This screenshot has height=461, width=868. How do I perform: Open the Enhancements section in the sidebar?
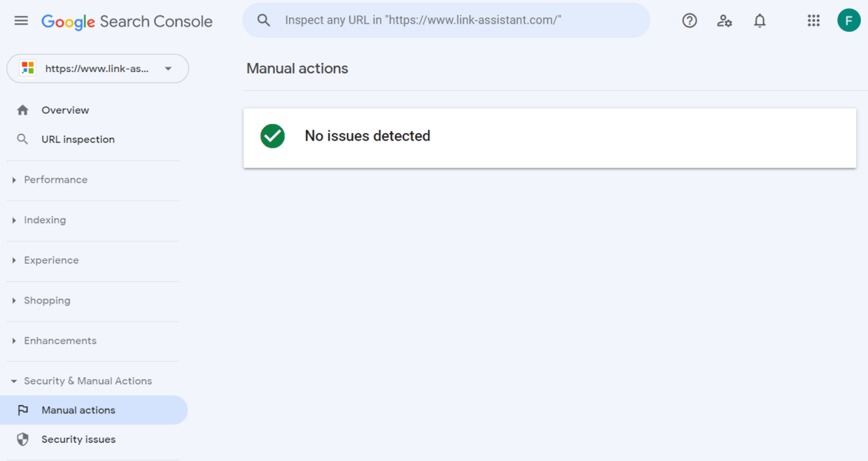60,341
